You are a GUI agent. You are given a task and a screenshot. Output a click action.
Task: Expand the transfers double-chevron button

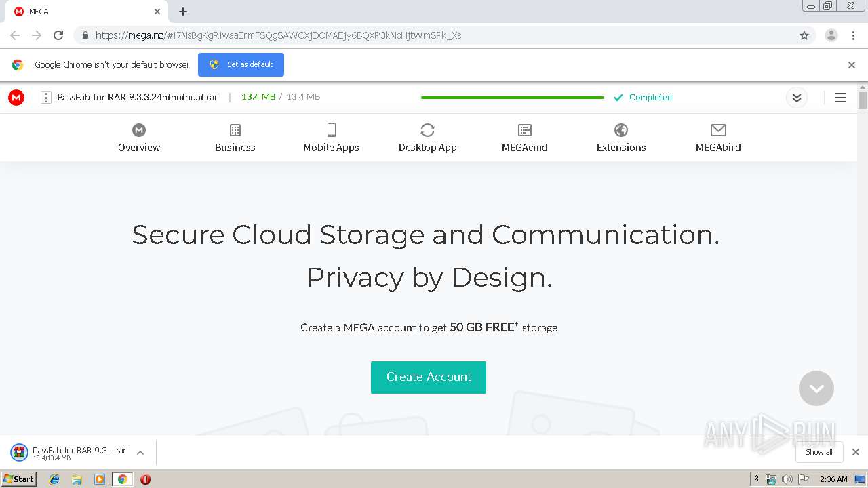click(797, 98)
